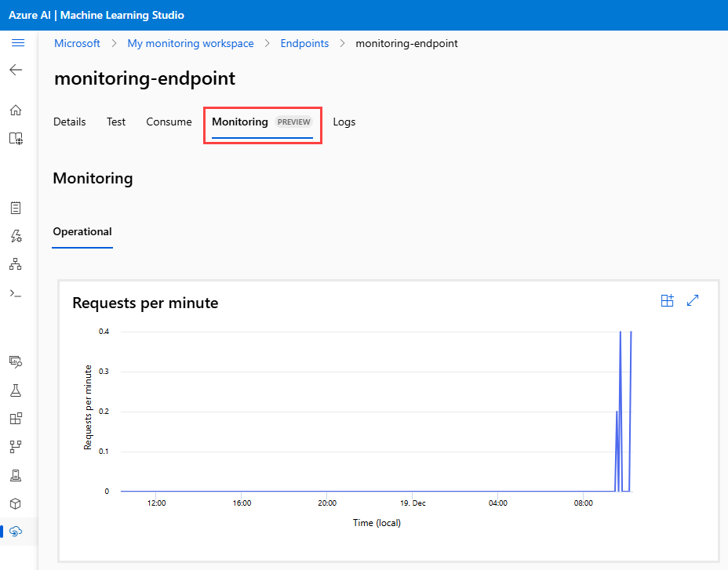The image size is (728, 570).
Task: Go to Home via sidebar icon
Action: coord(16,110)
